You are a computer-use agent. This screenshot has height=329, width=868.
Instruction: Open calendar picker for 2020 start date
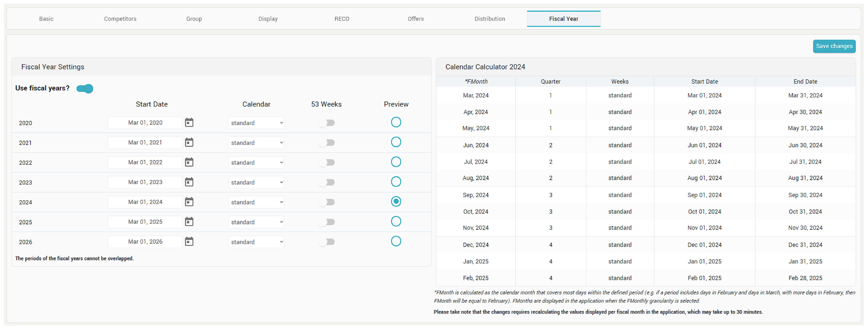coord(189,122)
